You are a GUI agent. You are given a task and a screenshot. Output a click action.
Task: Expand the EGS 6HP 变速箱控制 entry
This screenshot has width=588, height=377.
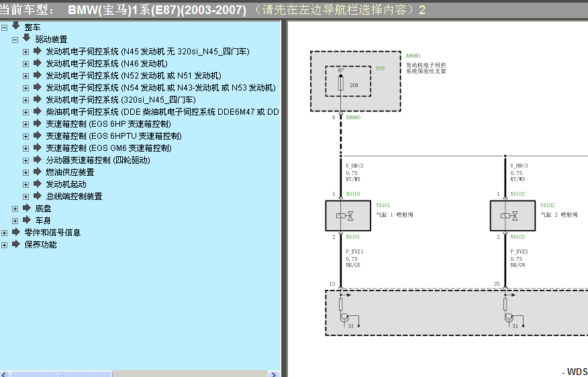[x=26, y=124]
